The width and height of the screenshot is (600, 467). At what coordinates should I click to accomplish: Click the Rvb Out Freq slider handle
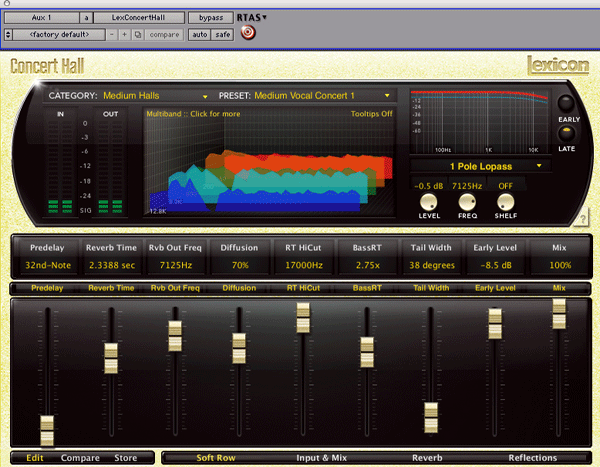(175, 336)
